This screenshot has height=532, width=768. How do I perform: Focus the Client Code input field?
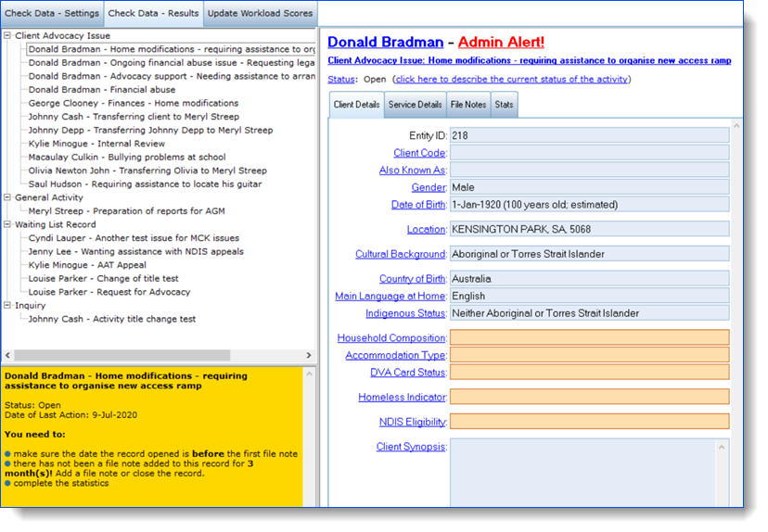[590, 153]
